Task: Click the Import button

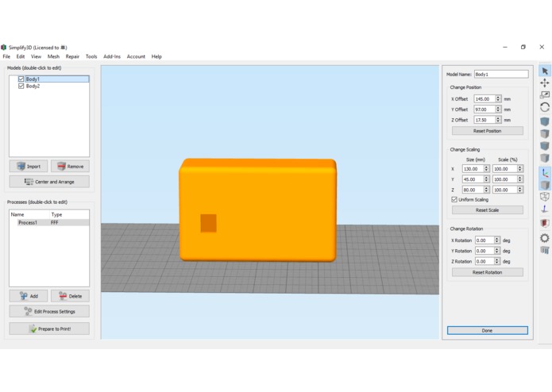Action: [x=29, y=167]
